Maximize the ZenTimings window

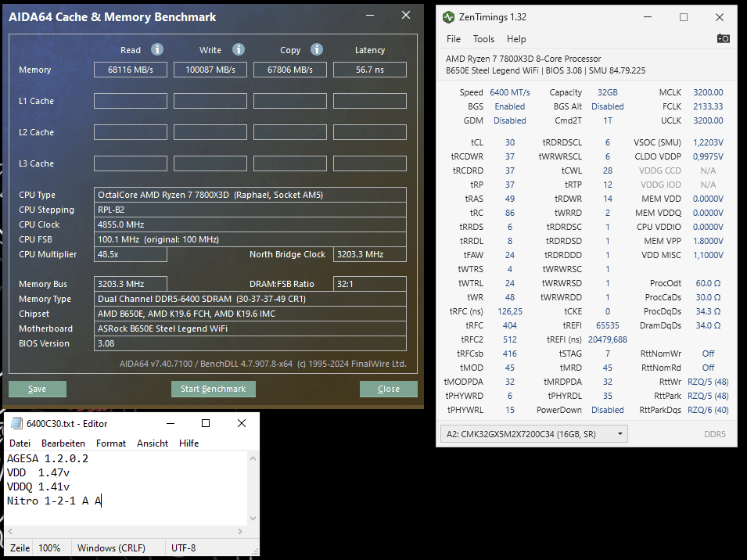684,17
